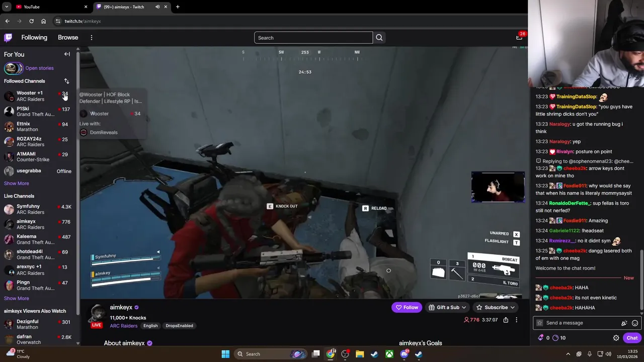644x362 pixels.
Task: Open the ARC Raiders category link
Action: (124, 326)
